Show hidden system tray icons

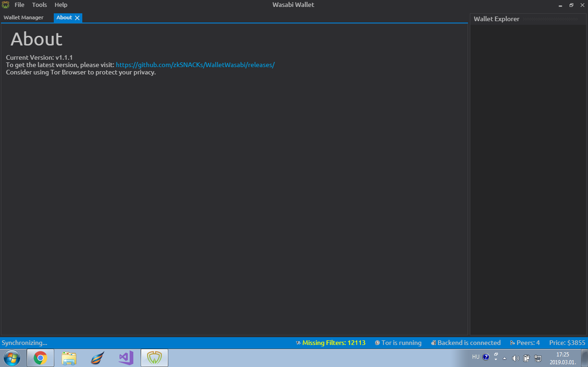click(505, 358)
